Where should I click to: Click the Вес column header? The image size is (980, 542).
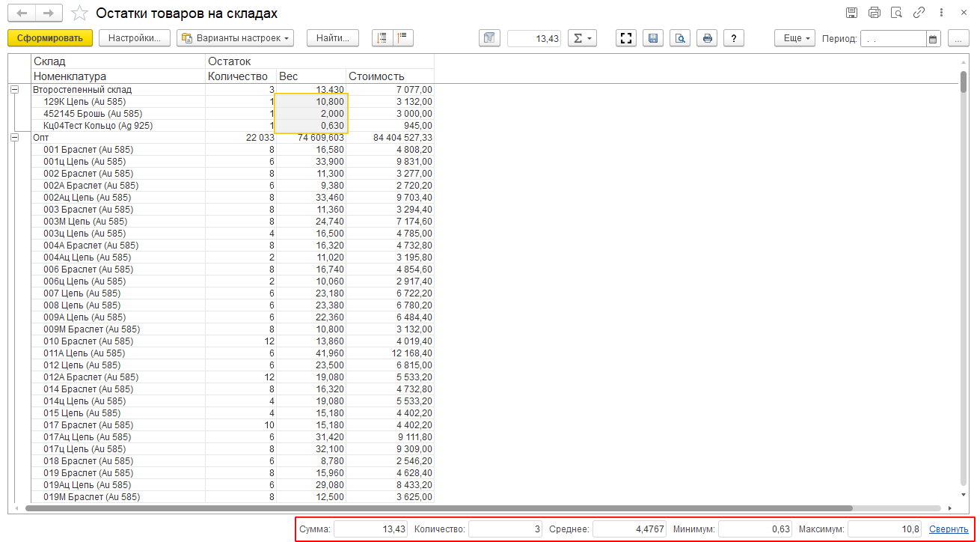point(310,76)
